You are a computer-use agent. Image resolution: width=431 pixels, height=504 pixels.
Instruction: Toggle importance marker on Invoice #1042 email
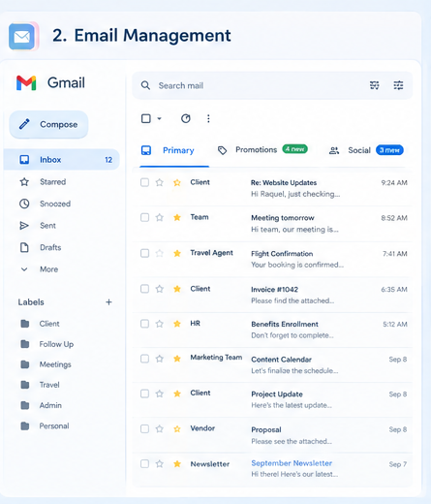177,289
